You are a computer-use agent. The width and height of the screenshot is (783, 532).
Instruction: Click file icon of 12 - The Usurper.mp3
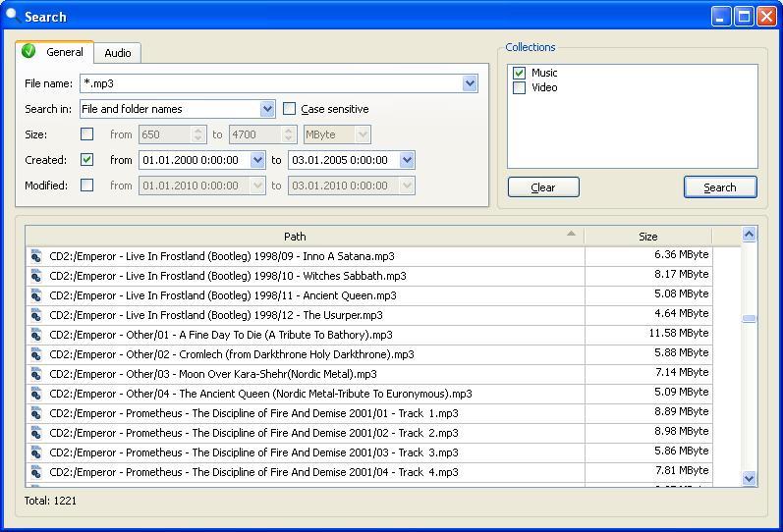[x=36, y=315]
